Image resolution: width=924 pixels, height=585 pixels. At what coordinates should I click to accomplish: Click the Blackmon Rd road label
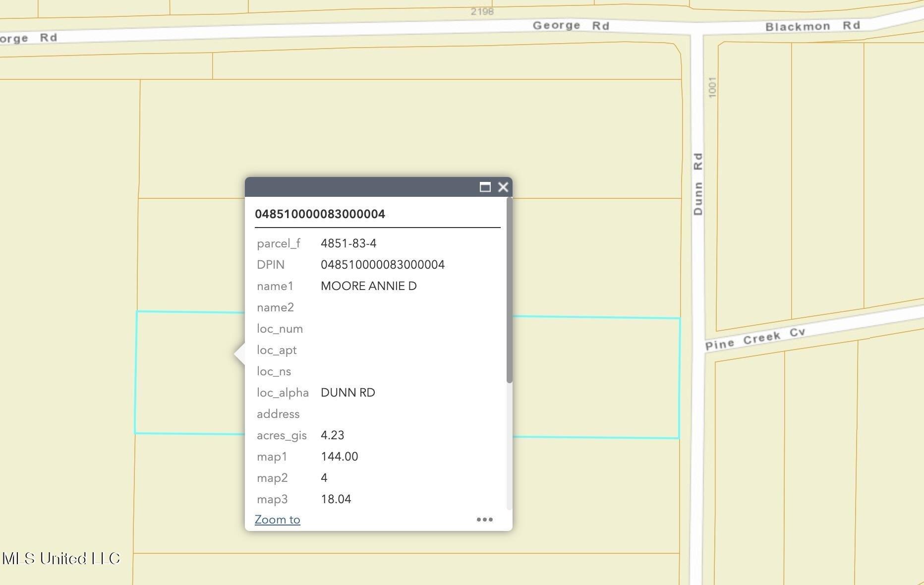pos(813,26)
